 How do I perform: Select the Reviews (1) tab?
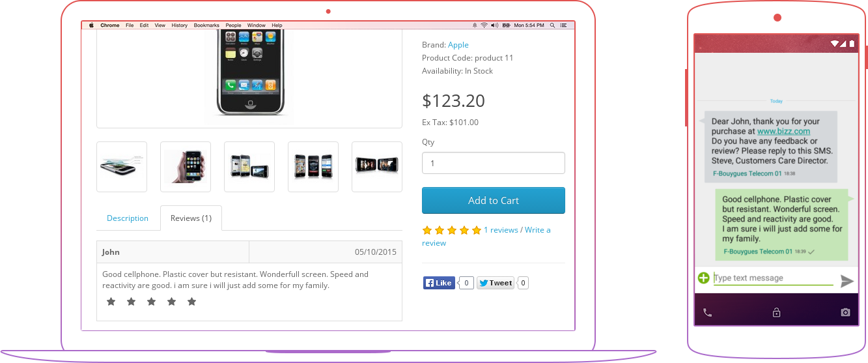click(191, 218)
